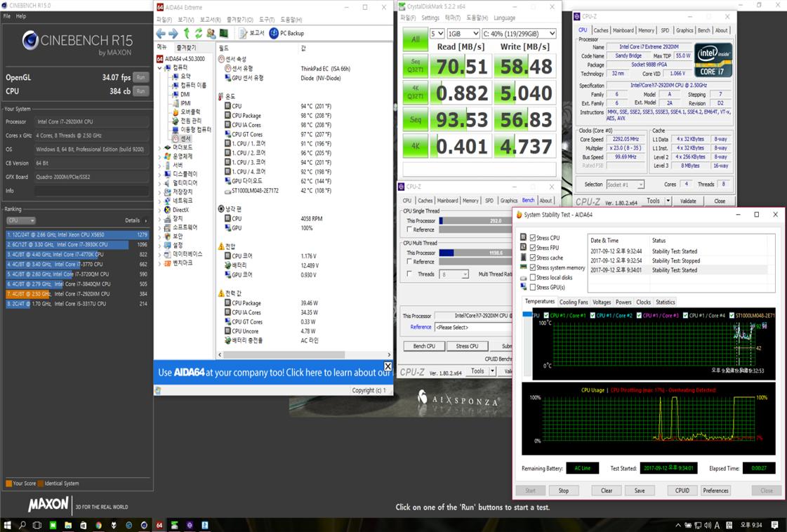Select the 전원 관리 icon in AIDA64 tree
The width and height of the screenshot is (787, 532).
(176, 121)
